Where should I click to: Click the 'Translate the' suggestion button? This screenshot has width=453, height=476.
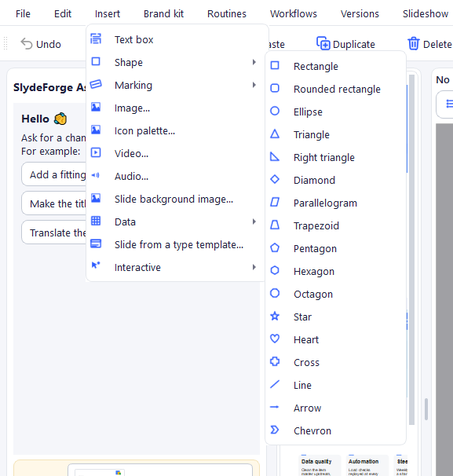pyautogui.click(x=54, y=233)
